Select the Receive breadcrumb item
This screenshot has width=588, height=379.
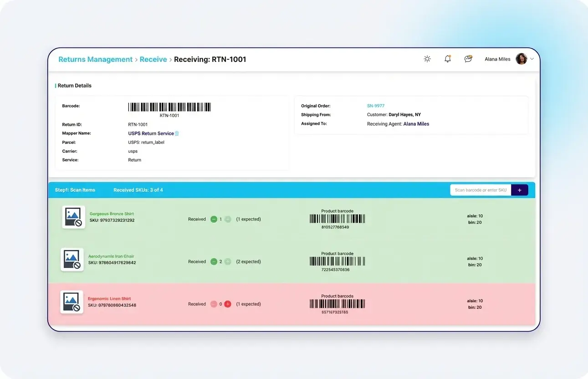pyautogui.click(x=153, y=59)
